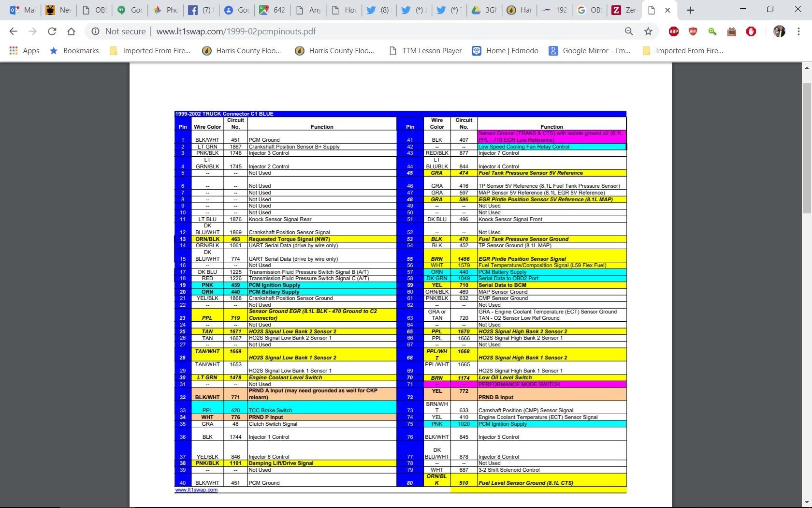Expand the first Imported From Fire folder
Screen dimensions: 812x508
point(150,51)
